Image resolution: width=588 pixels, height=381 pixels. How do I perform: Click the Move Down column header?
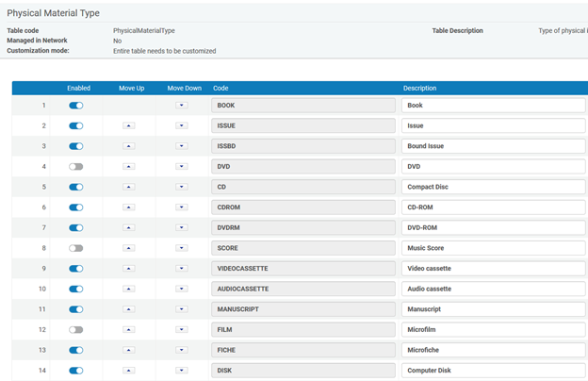click(185, 89)
